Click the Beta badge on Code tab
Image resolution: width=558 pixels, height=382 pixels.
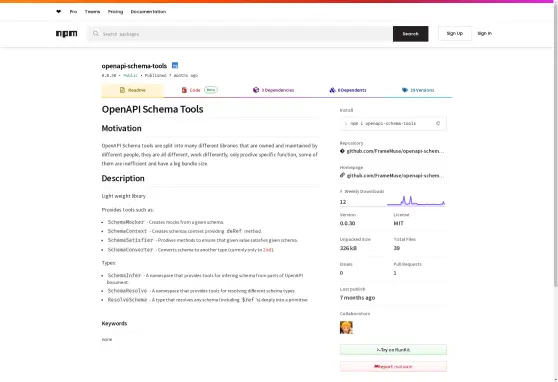[x=211, y=90]
